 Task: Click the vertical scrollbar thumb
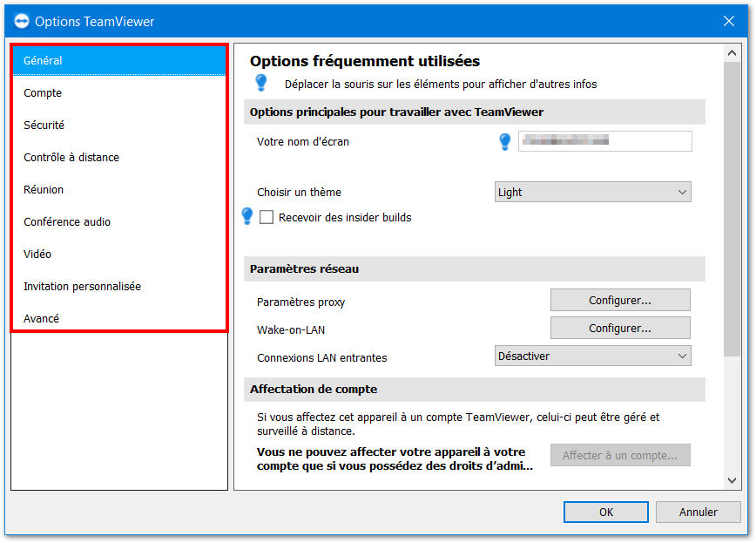pyautogui.click(x=732, y=208)
